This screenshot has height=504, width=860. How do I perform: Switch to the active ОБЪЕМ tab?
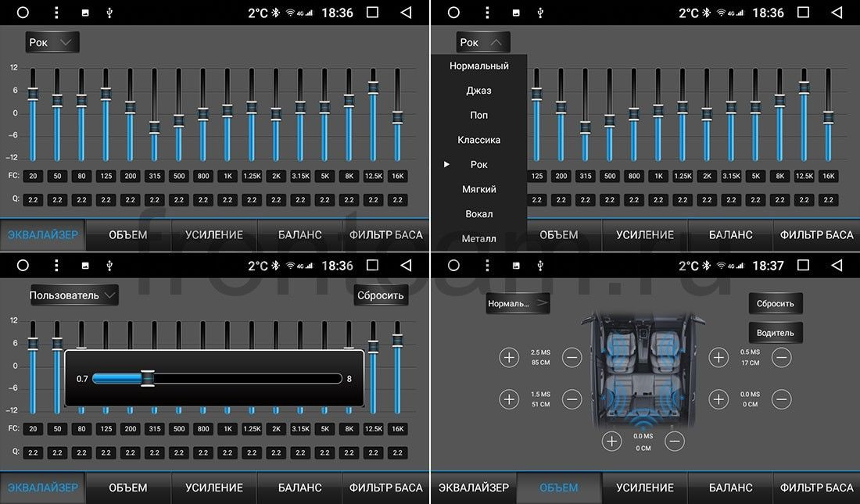[559, 488]
